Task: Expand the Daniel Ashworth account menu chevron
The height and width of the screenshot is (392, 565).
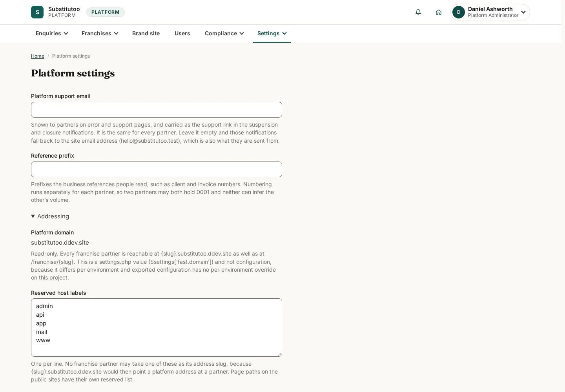Action: click(523, 12)
